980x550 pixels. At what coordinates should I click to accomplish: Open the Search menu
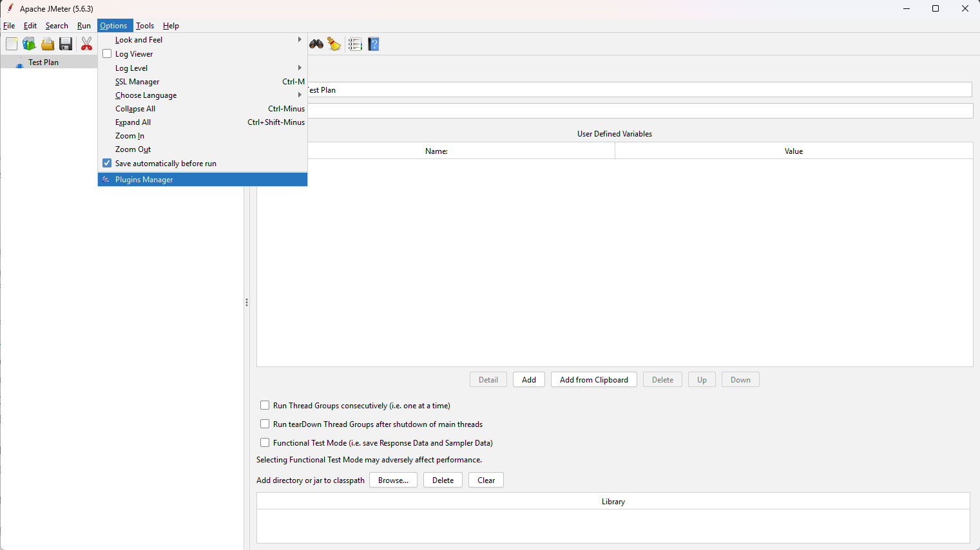tap(57, 26)
